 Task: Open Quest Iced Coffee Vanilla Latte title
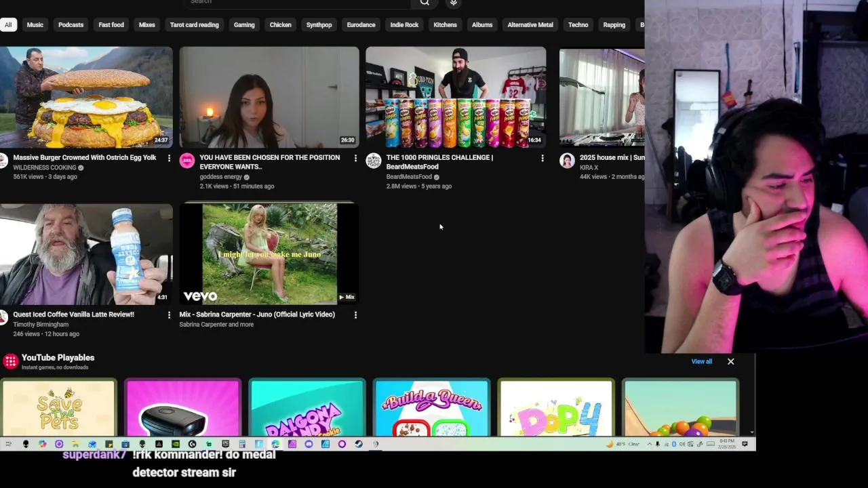pyautogui.click(x=73, y=314)
